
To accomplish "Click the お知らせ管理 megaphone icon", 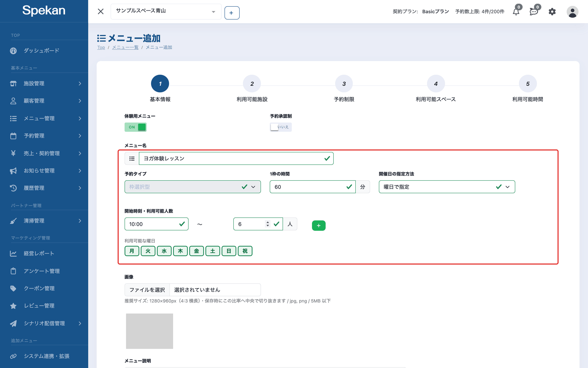I will (x=13, y=171).
